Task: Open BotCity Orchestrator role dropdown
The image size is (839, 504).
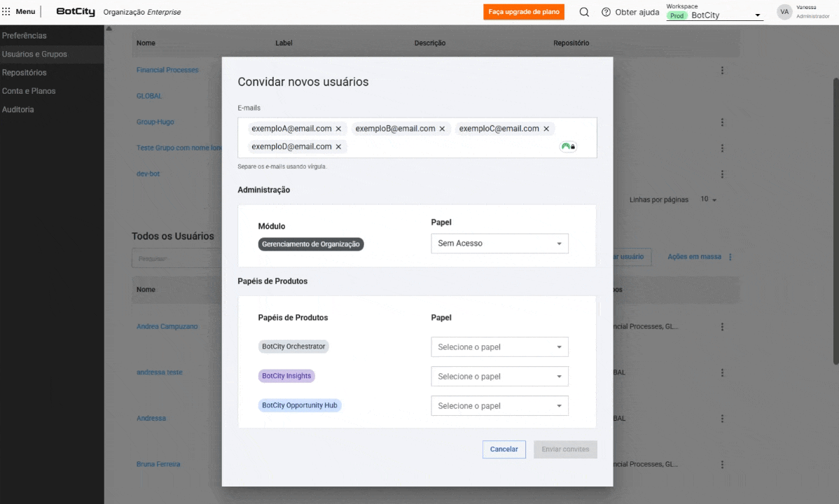Action: [499, 347]
